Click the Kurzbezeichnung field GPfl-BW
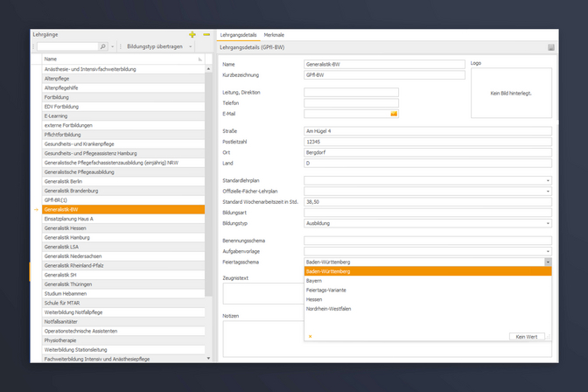 pyautogui.click(x=384, y=75)
